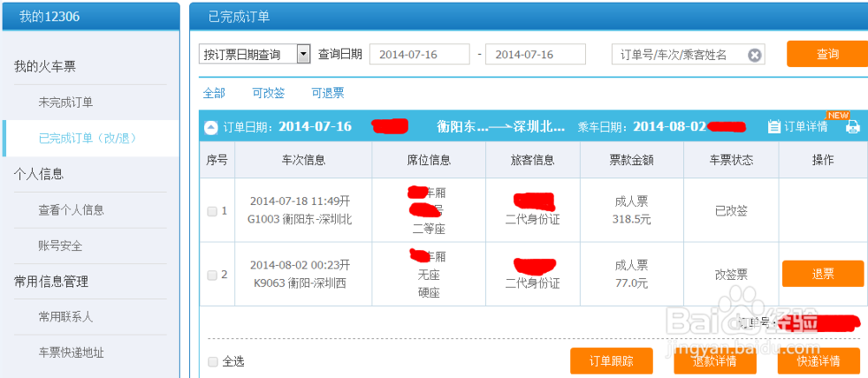Click the 退款详情 button
Image resolution: width=868 pixels, height=378 pixels.
coord(714,361)
